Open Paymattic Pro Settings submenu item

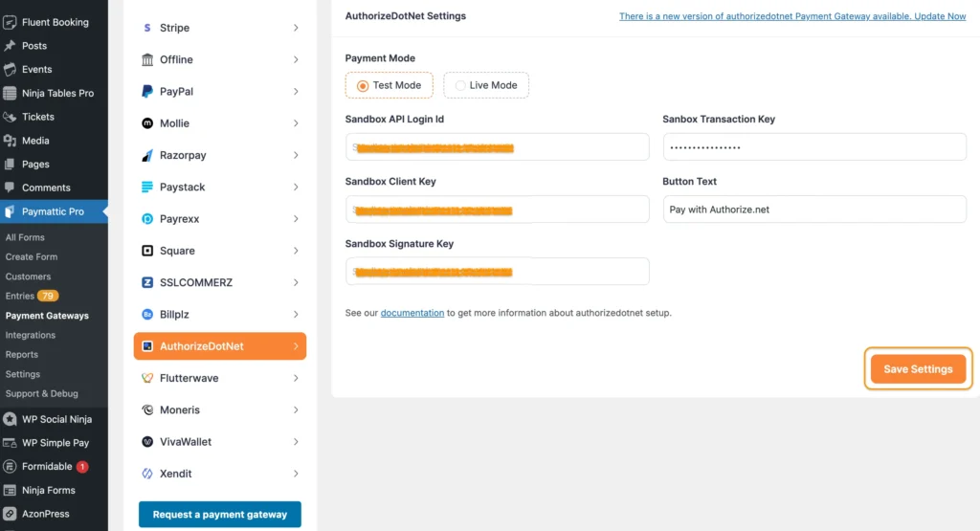click(23, 374)
